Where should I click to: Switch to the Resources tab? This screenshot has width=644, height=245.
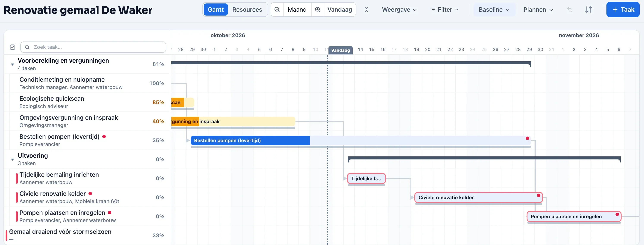click(x=247, y=10)
